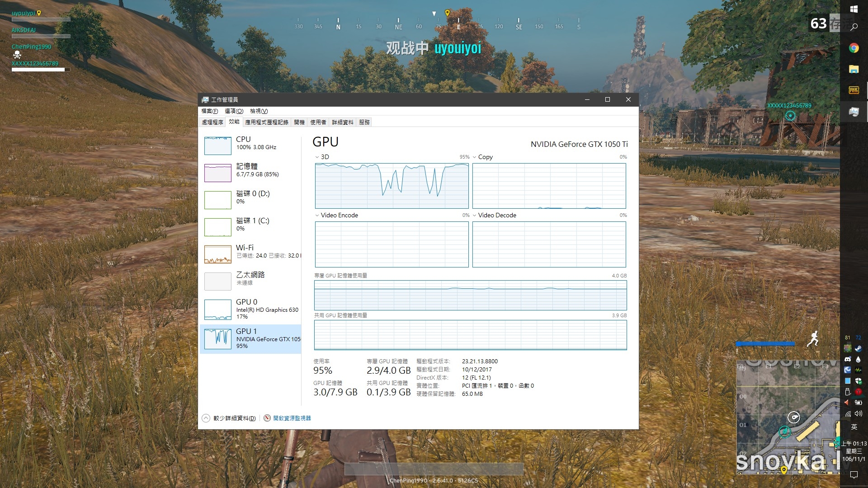Click the in-game minimap
This screenshot has height=488, width=868.
point(788,418)
